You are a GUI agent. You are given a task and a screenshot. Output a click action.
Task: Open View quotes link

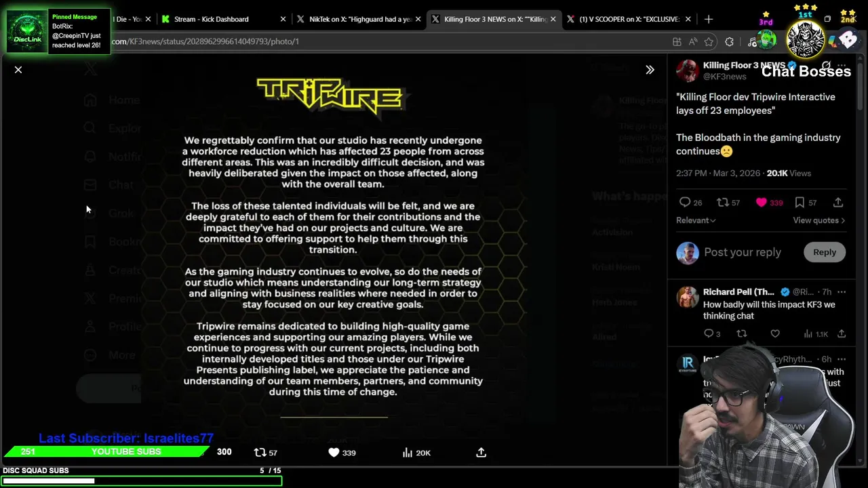818,220
